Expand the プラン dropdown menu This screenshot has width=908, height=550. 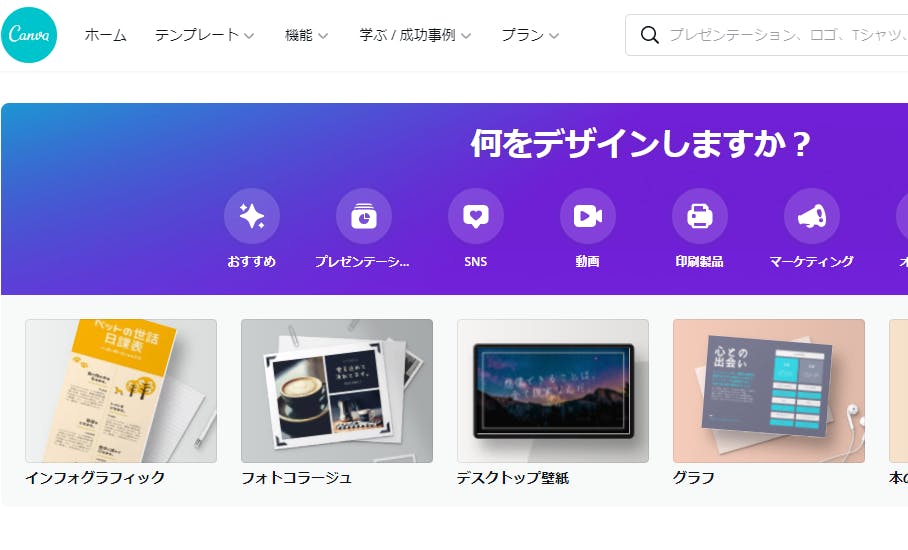tap(530, 35)
